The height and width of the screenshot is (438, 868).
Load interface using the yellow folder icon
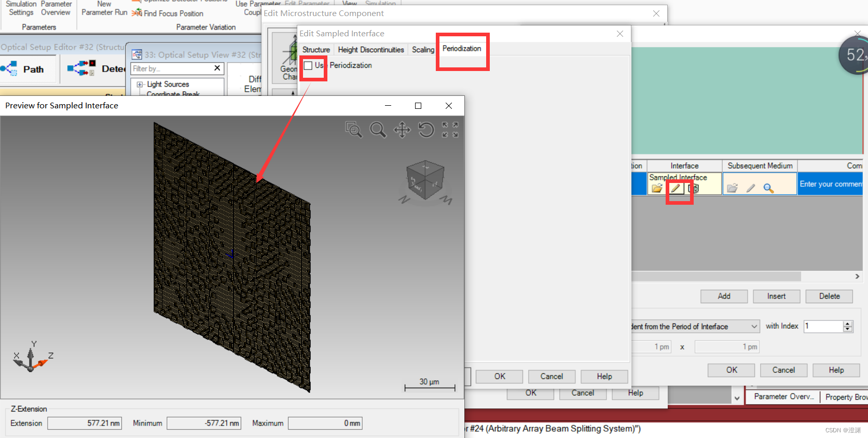click(x=657, y=188)
